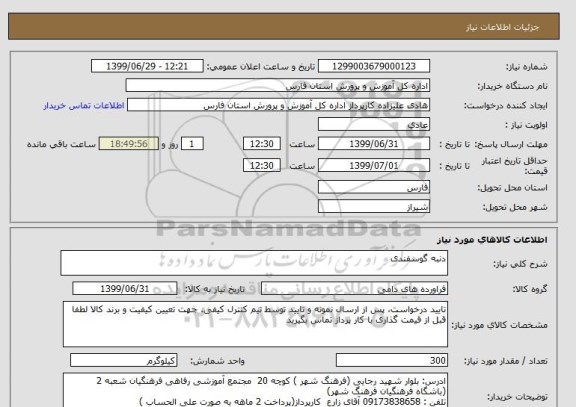Click unit of measure field کیلوگرم
Image resolution: width=576 pixels, height=407 pixels.
pos(123,360)
